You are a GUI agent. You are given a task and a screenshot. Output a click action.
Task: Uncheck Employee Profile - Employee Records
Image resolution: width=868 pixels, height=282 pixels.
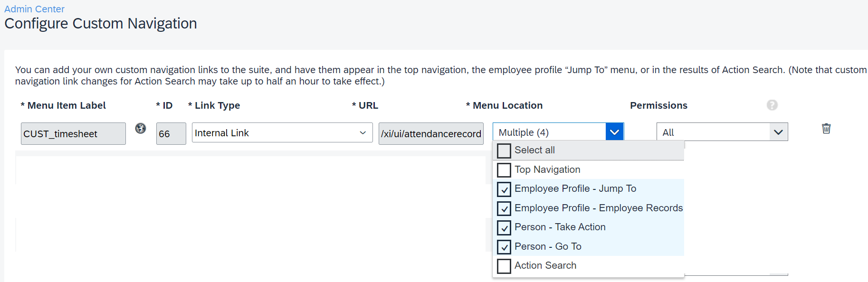point(504,208)
